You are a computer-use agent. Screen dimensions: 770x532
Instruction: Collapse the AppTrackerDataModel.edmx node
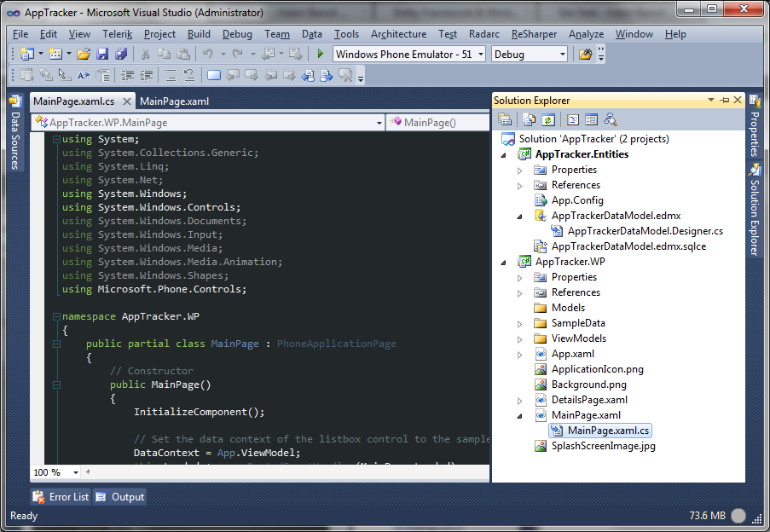pos(519,217)
